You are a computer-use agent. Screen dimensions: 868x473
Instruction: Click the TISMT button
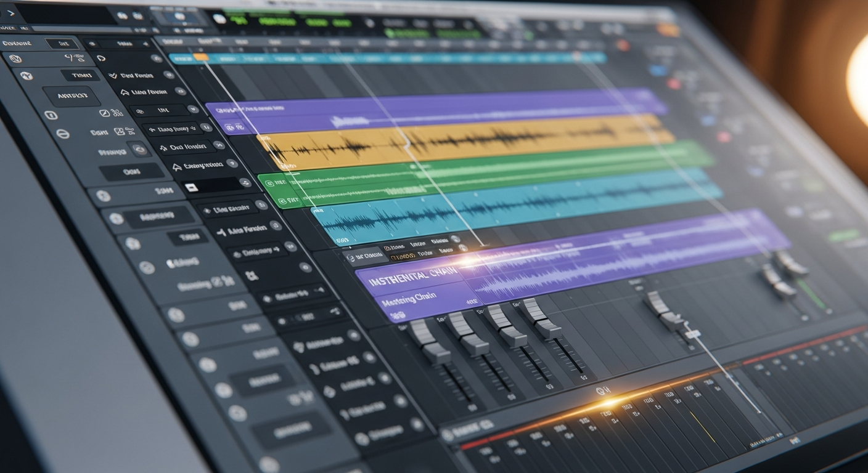coord(80,75)
